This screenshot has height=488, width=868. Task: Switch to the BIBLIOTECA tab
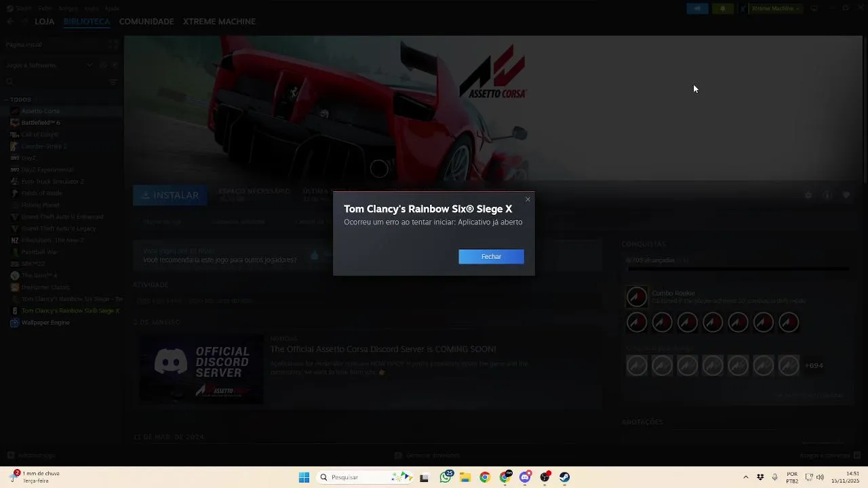(x=86, y=22)
